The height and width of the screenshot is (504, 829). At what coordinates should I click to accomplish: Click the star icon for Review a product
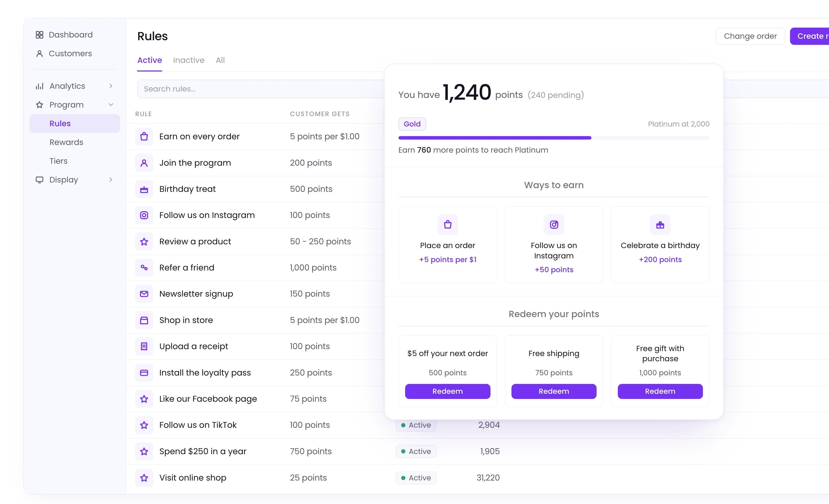pos(144,241)
